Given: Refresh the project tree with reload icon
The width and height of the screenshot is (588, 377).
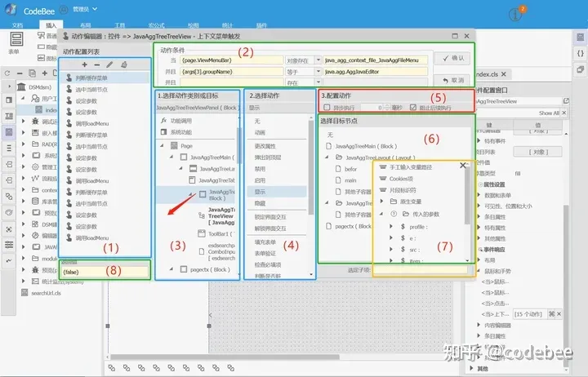Looking at the screenshot, I should 7,73.
